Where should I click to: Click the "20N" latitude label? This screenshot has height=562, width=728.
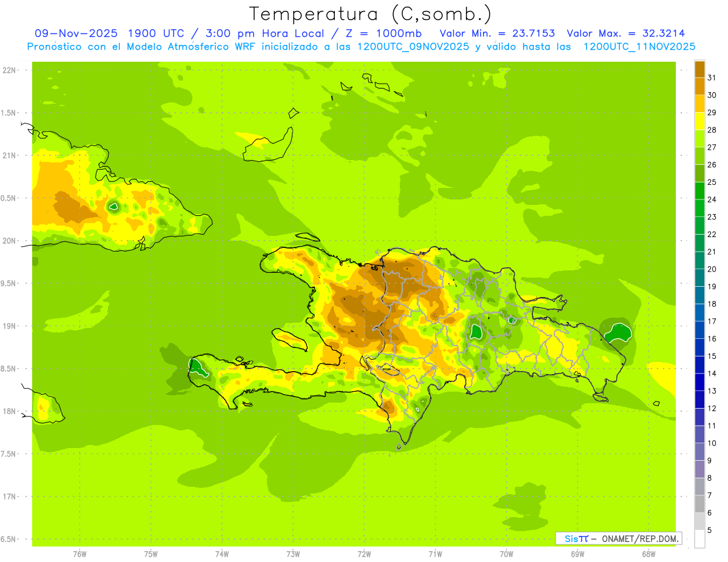(9, 241)
